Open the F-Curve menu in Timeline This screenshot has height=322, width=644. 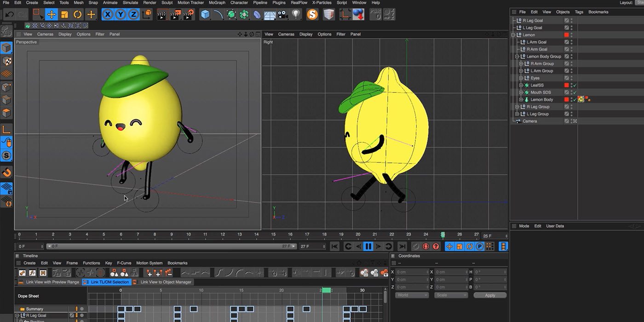click(124, 263)
